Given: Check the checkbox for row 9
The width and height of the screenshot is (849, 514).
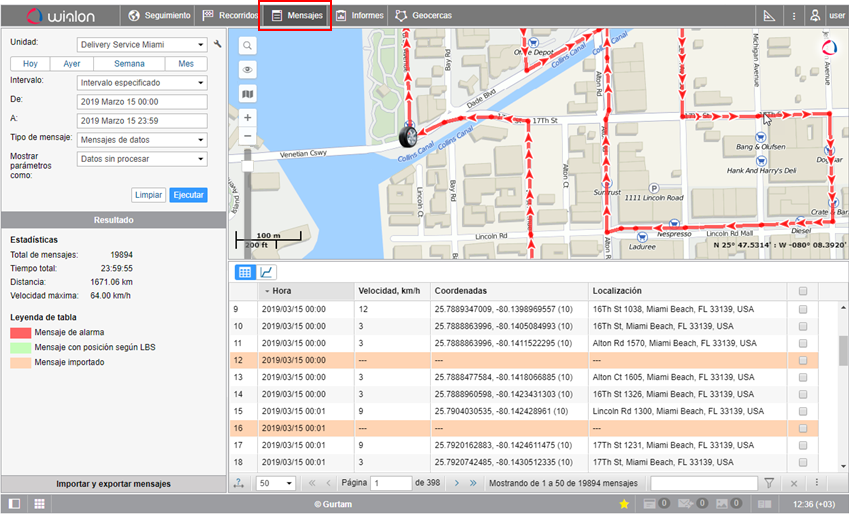Looking at the screenshot, I should coord(803,310).
